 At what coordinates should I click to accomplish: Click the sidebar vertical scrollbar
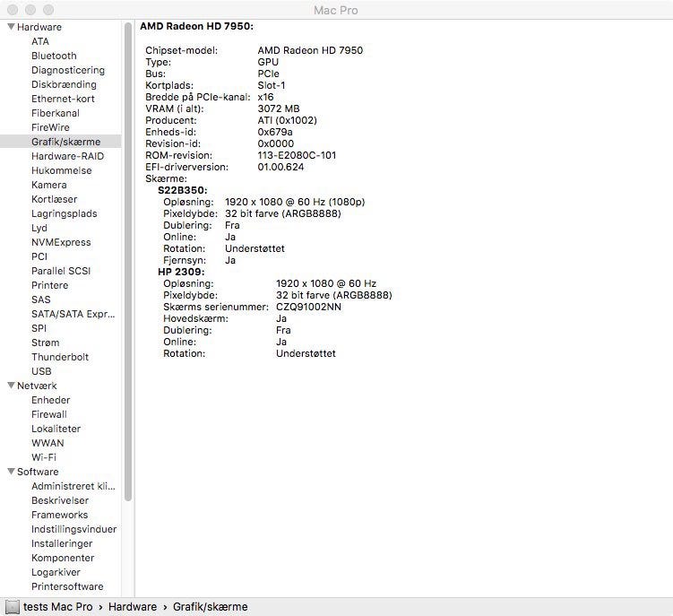coord(128,262)
